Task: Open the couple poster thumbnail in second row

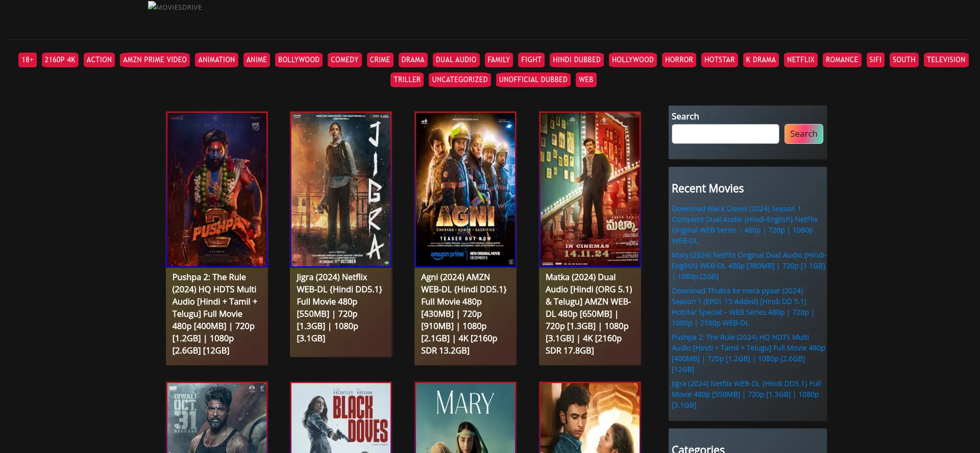Action: 590,418
